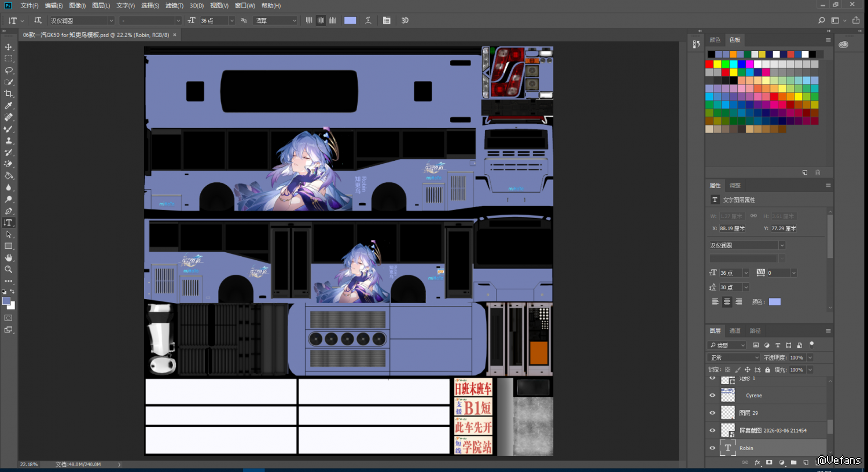Click the text color swatch in options bar

pos(350,20)
